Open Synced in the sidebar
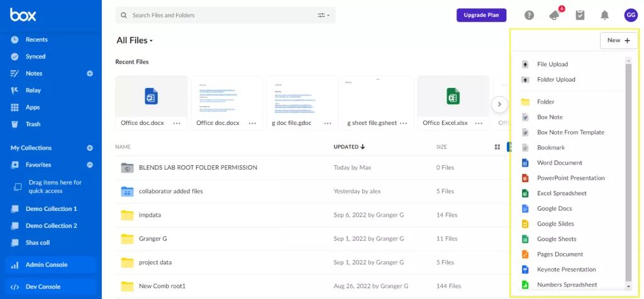Viewport: 644px width, 299px height. click(x=35, y=57)
